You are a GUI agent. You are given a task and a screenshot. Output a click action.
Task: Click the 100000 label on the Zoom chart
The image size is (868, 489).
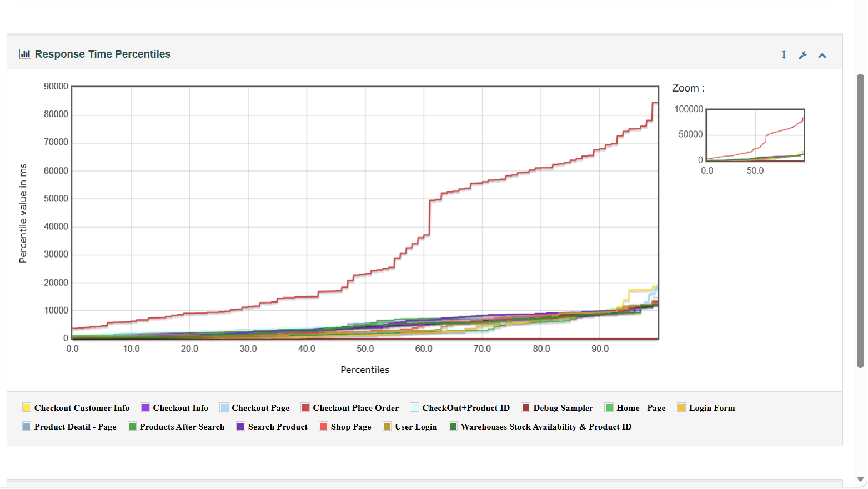click(689, 109)
